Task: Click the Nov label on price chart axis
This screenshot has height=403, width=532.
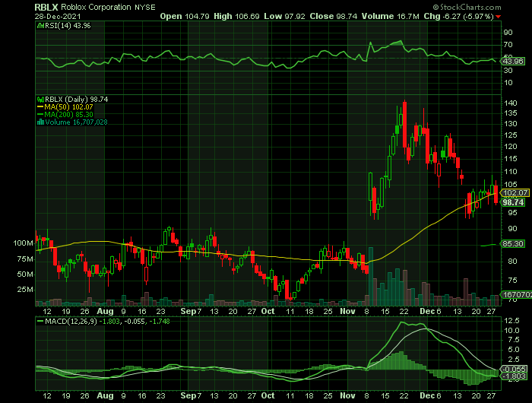Action: point(347,311)
